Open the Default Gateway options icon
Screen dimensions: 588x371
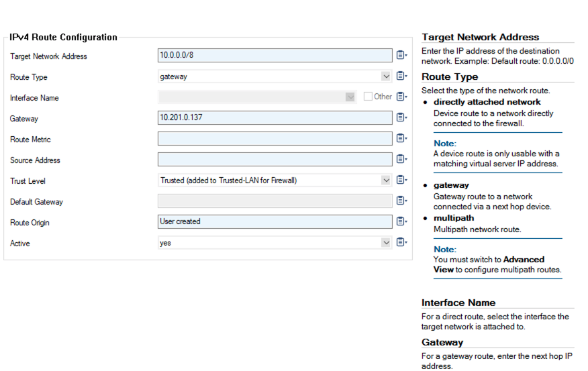point(401,201)
